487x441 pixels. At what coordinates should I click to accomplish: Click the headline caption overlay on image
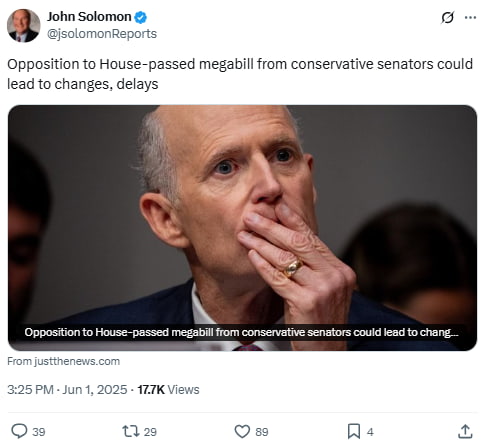(241, 332)
